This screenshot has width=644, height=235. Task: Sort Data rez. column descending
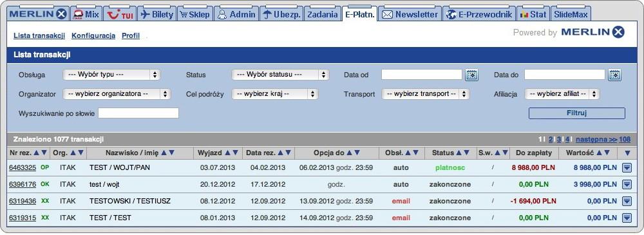(x=289, y=153)
